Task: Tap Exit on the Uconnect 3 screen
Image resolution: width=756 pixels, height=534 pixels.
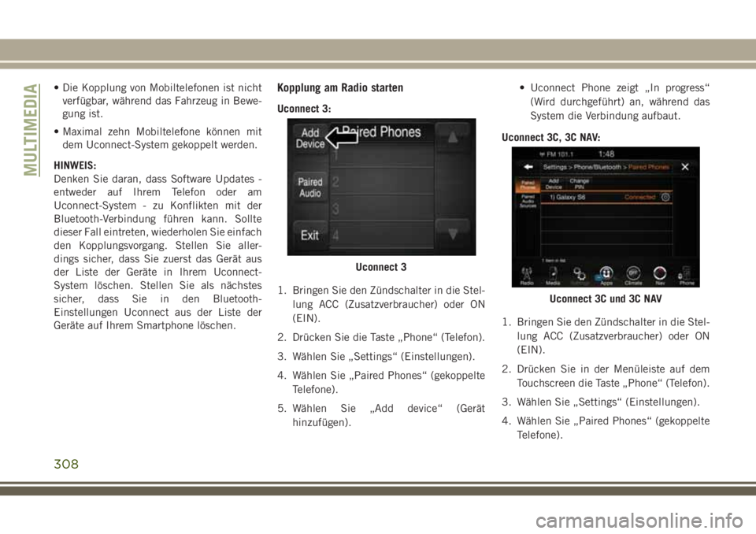Action: [309, 235]
